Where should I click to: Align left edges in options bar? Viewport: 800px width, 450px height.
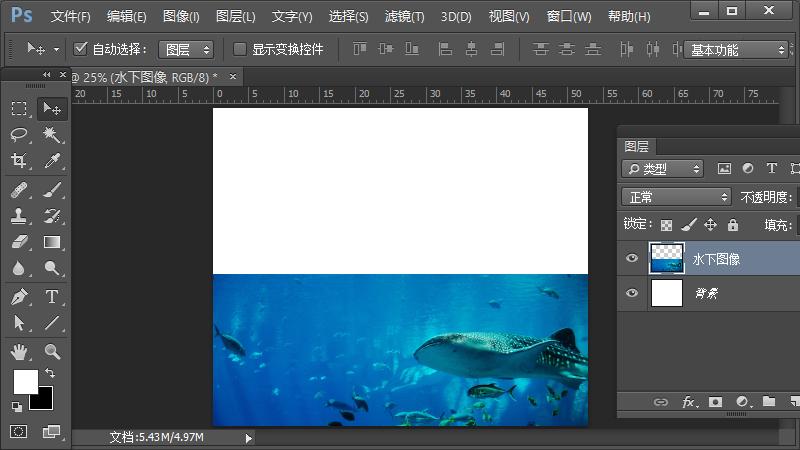(445, 49)
